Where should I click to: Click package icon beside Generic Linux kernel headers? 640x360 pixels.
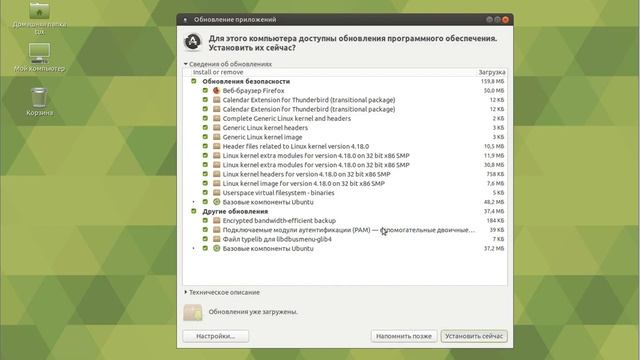tap(217, 128)
